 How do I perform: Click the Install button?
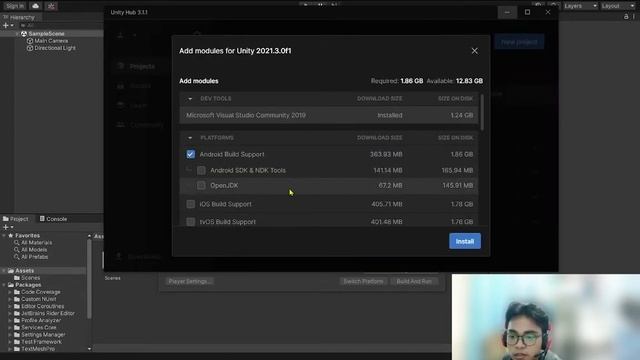(x=464, y=241)
